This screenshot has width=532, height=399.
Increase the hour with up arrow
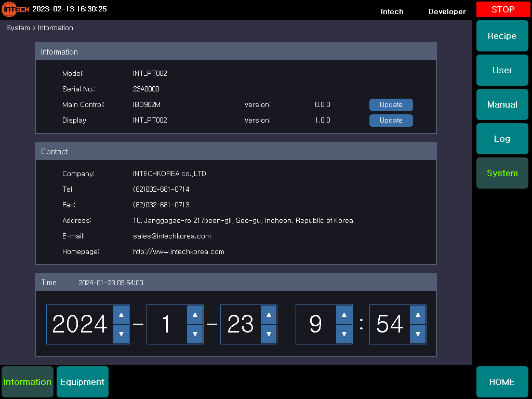tap(344, 315)
